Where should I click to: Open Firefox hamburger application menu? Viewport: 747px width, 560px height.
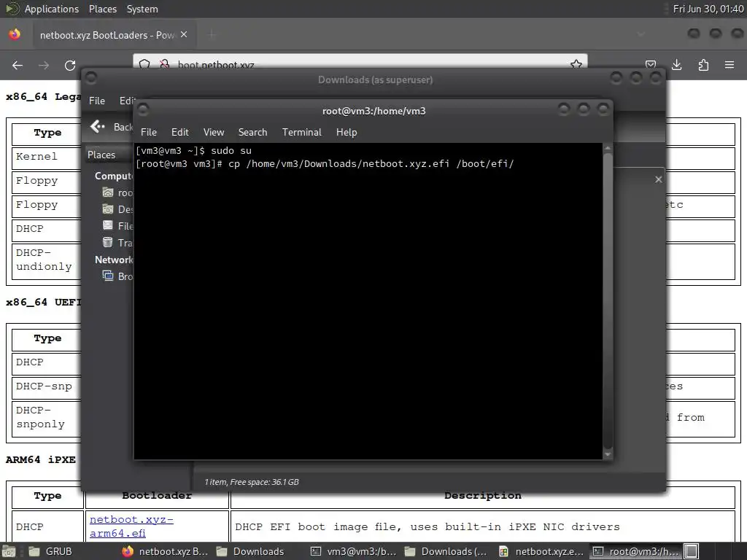[x=729, y=65]
